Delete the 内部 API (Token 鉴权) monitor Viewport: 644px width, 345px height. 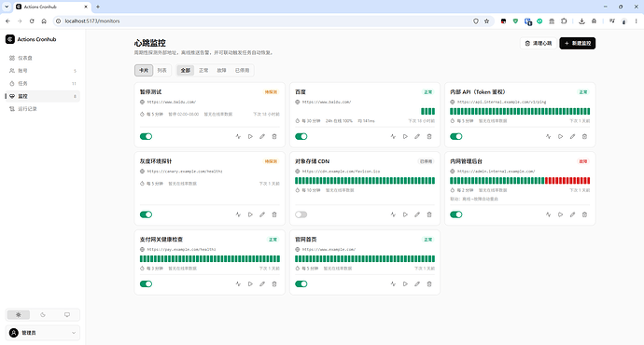point(584,137)
